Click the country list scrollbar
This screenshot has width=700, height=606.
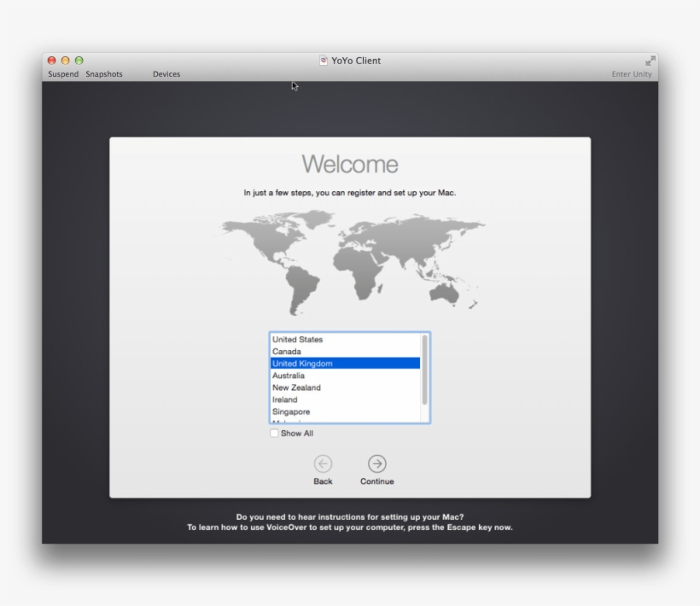(x=425, y=371)
